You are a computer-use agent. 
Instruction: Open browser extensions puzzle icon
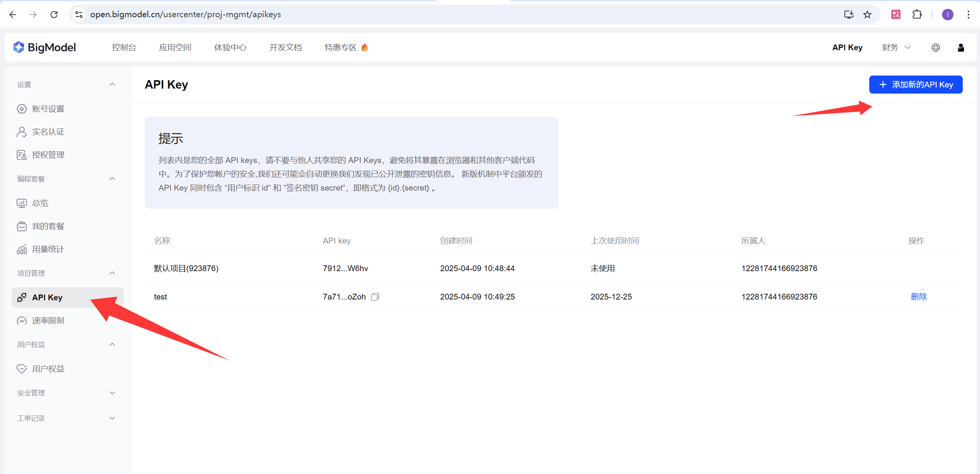coord(917,15)
